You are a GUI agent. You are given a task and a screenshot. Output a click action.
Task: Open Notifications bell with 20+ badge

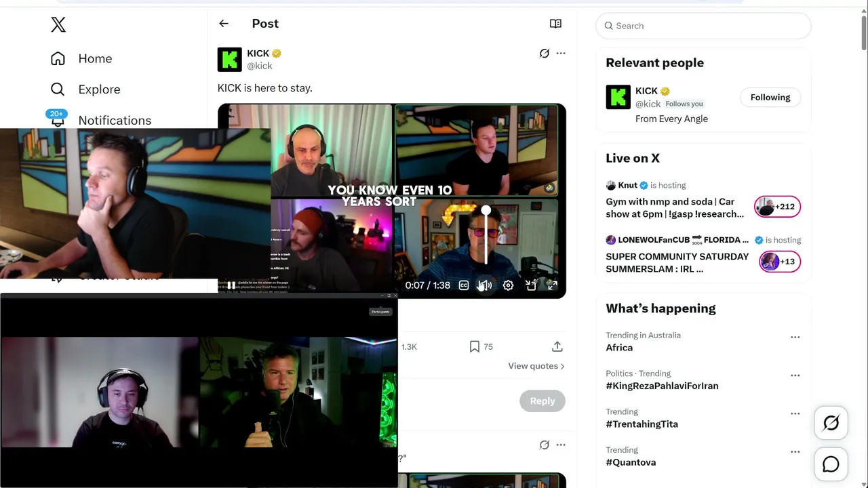57,118
